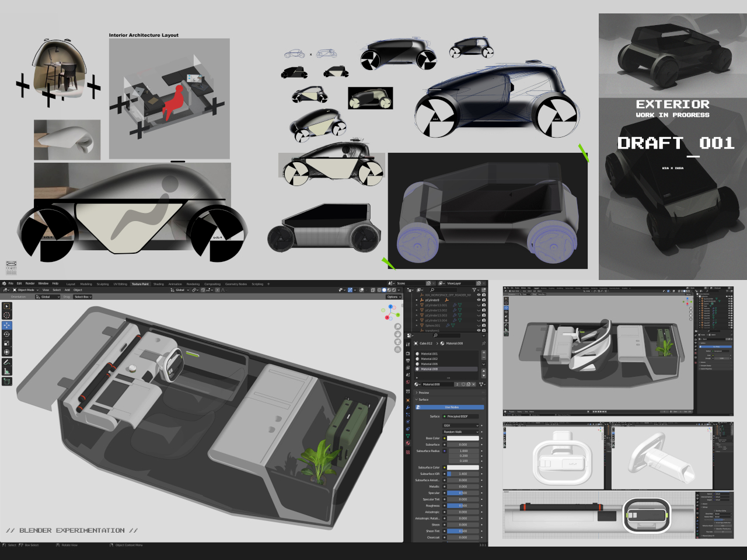Choose the Annotate pencil tool
The height and width of the screenshot is (560, 747).
[x=7, y=362]
